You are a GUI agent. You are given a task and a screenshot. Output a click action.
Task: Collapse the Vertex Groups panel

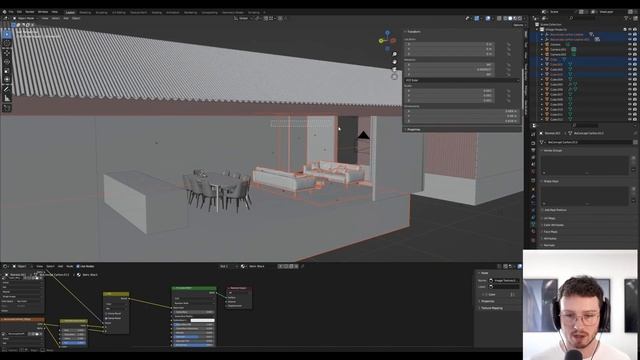pos(553,151)
